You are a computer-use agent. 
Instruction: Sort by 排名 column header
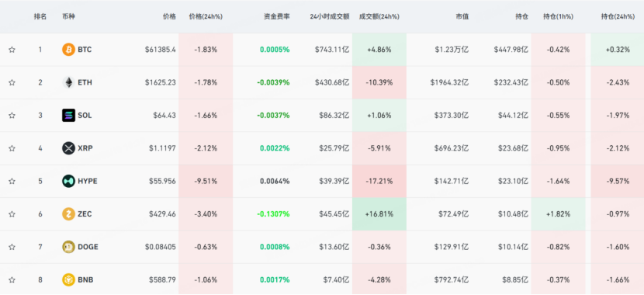40,17
